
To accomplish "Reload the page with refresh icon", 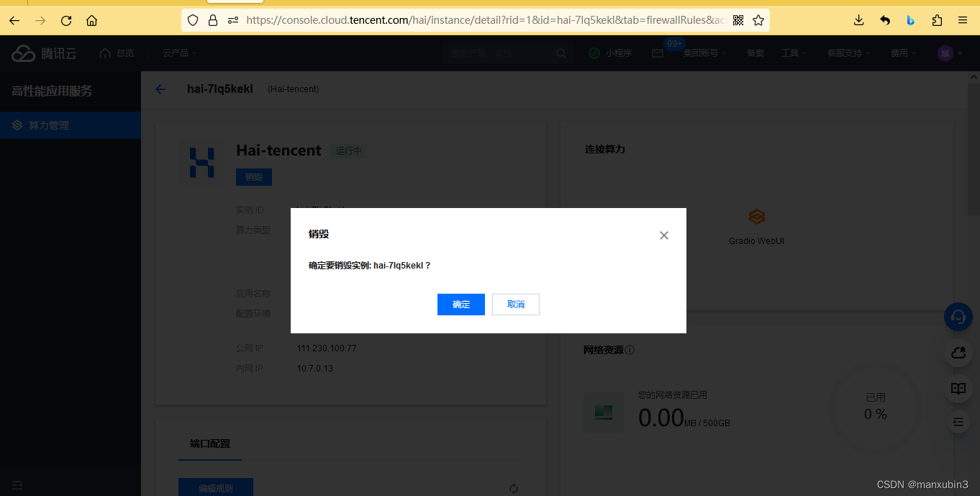I will (x=66, y=21).
